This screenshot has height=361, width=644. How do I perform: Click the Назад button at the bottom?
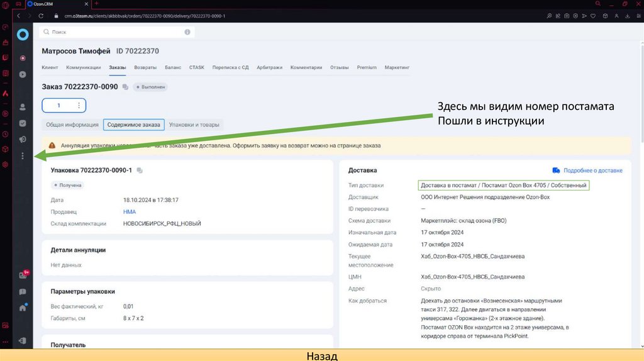point(322,356)
